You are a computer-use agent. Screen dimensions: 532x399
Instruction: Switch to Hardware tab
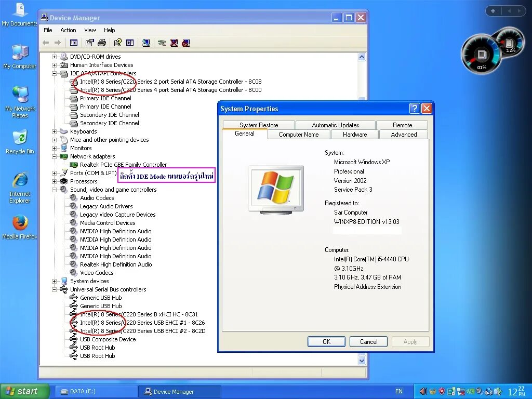point(354,135)
